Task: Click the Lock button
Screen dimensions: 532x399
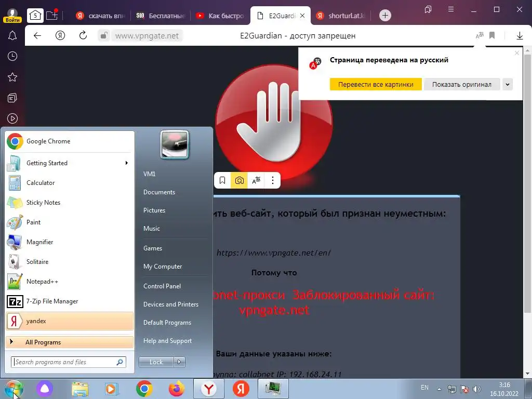Action: [156, 362]
